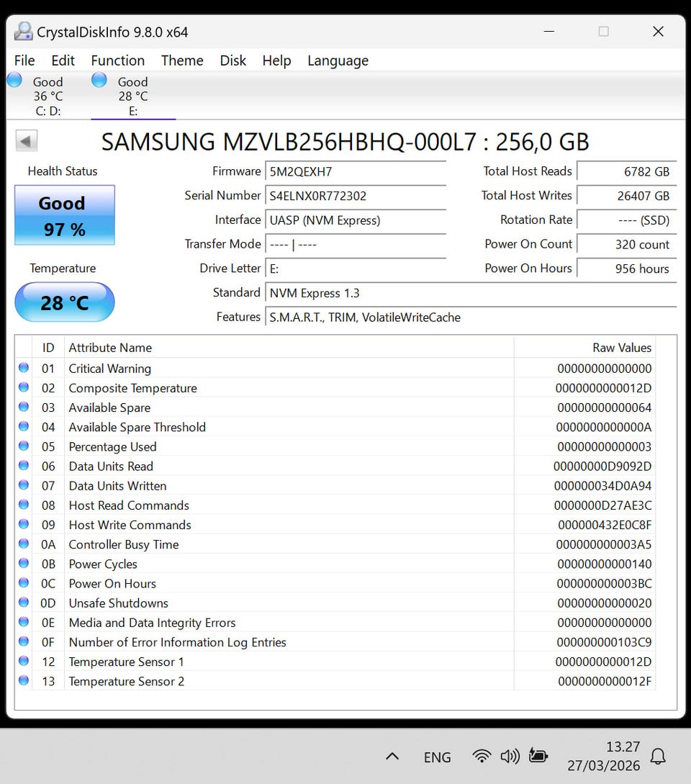Click the Transfer Mode field
The image size is (691, 784).
click(x=356, y=245)
